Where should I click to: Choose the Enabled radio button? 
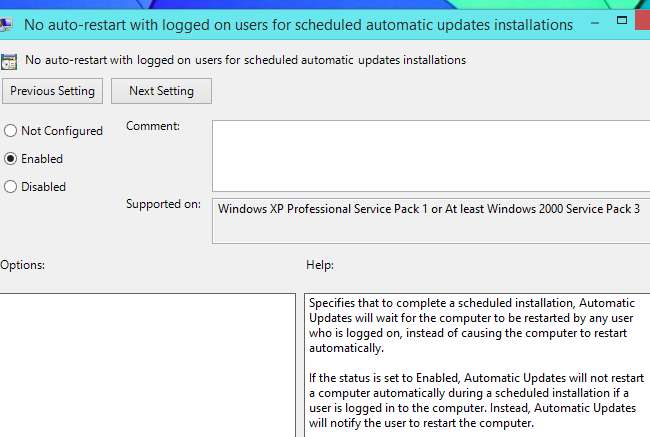[x=10, y=158]
